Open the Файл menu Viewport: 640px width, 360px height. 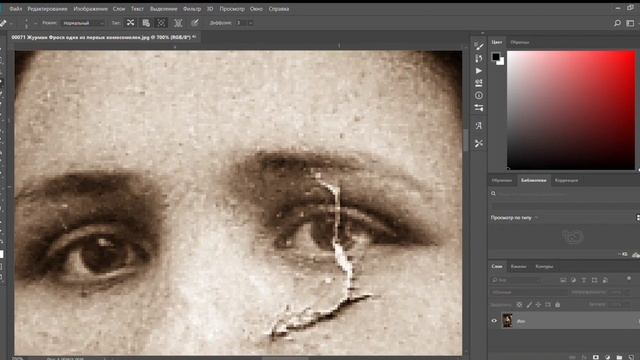tap(16, 9)
